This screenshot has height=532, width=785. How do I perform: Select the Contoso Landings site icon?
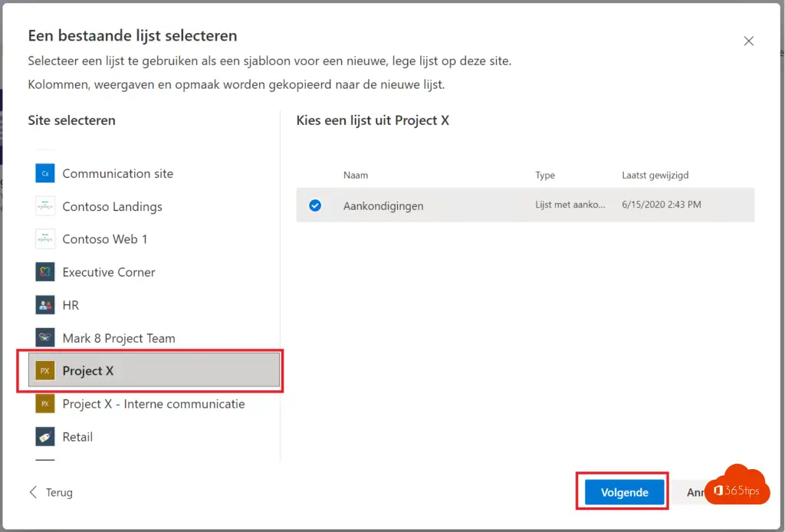click(45, 206)
